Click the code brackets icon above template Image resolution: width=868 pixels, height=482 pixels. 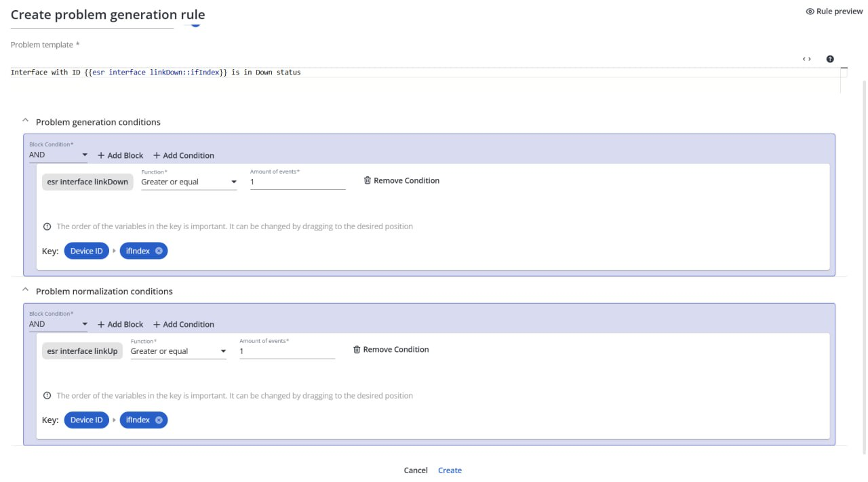806,59
